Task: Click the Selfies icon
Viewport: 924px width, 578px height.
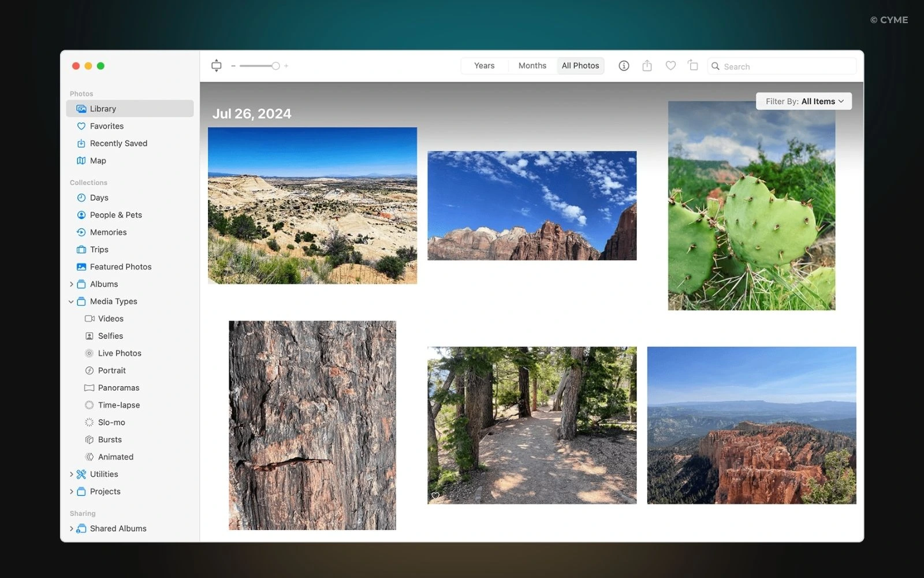Action: point(90,336)
